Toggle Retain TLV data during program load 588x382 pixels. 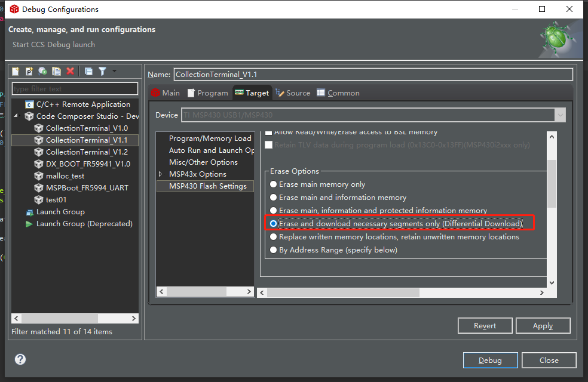click(x=268, y=145)
